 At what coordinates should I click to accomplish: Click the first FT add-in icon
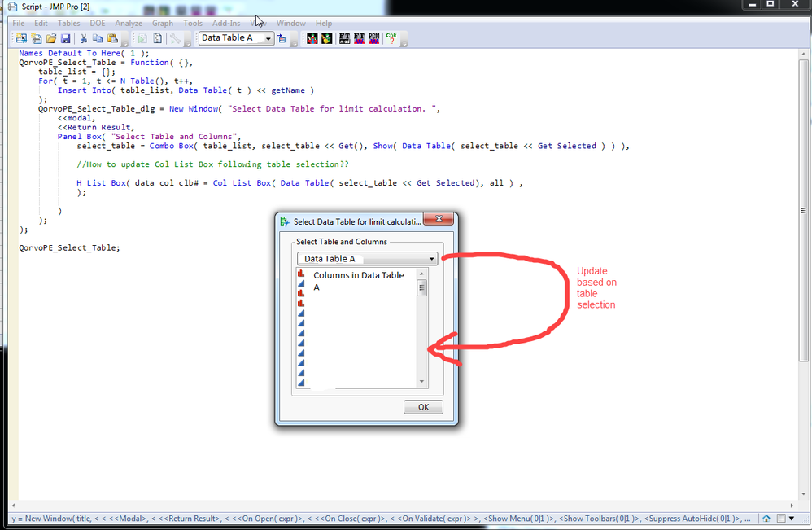coord(344,38)
